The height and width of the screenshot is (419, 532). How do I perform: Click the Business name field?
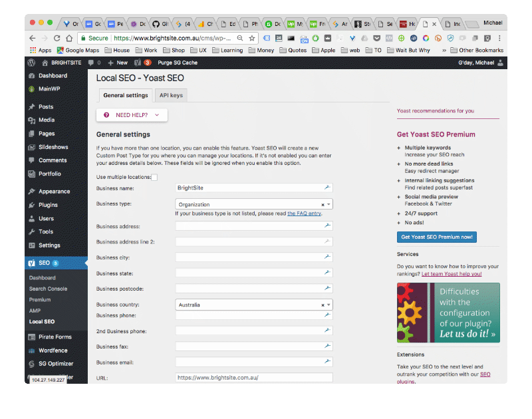[254, 188]
